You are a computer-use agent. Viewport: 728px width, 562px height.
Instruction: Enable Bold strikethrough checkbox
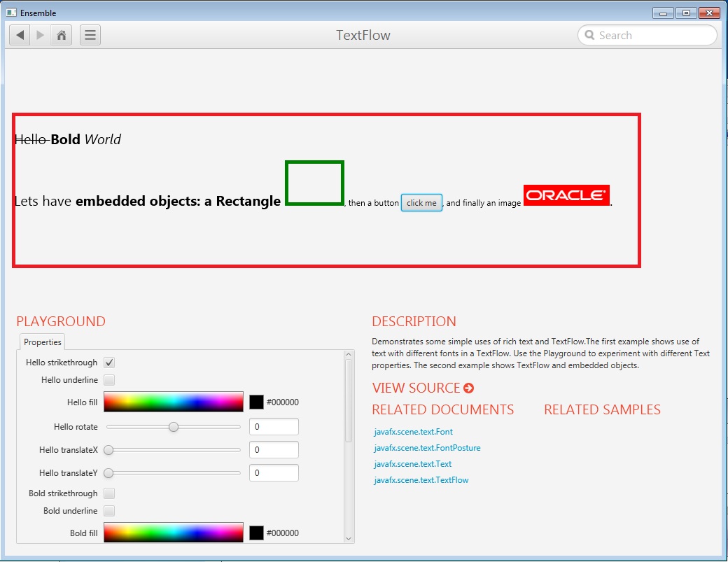pyautogui.click(x=109, y=493)
